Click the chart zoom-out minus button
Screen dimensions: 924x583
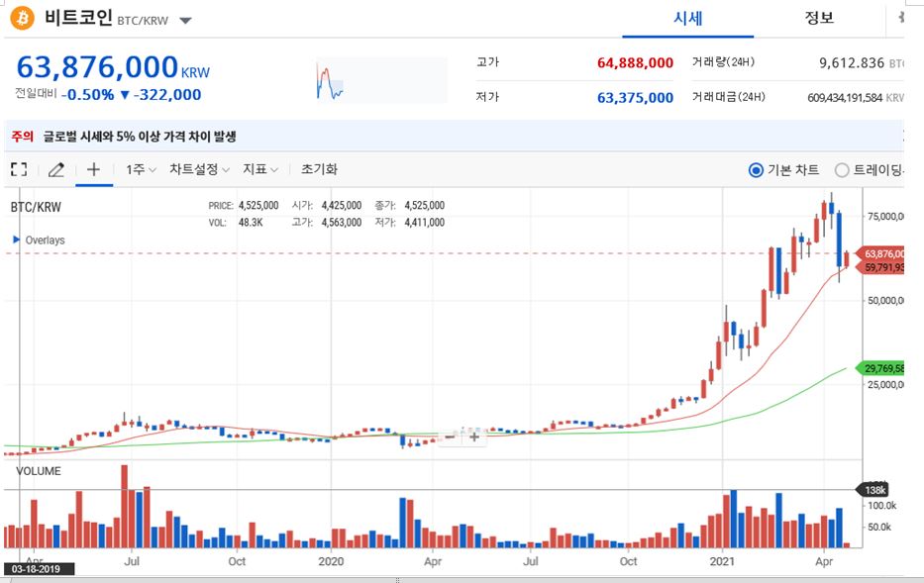click(451, 437)
